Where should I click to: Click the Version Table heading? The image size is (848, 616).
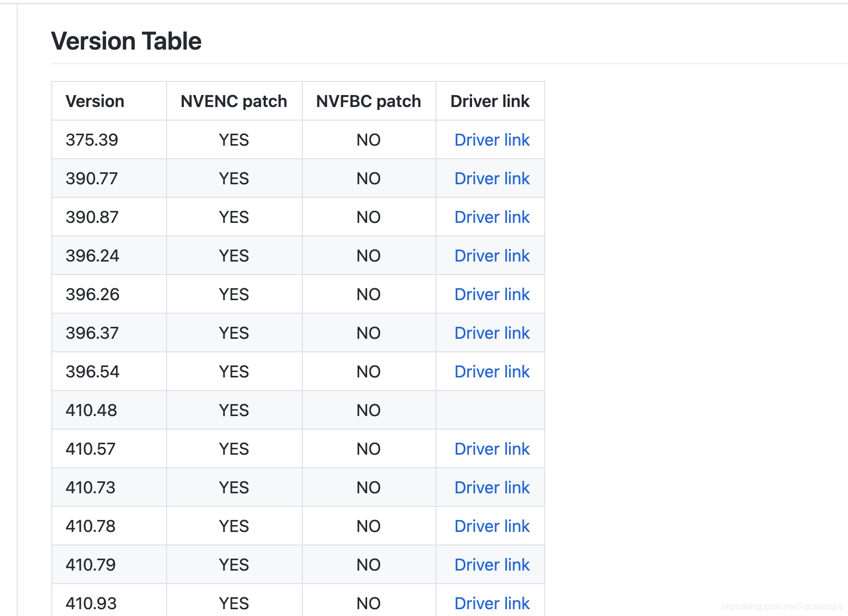click(126, 41)
